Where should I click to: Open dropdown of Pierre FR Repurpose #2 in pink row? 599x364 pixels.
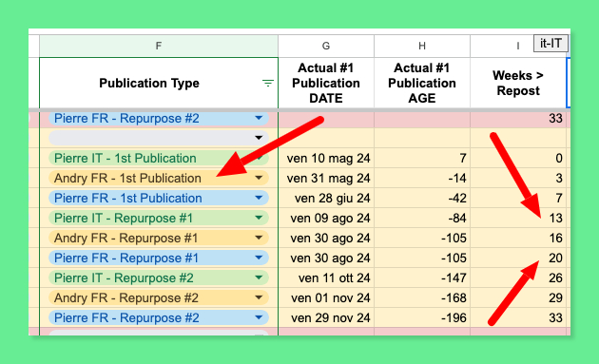pos(259,118)
